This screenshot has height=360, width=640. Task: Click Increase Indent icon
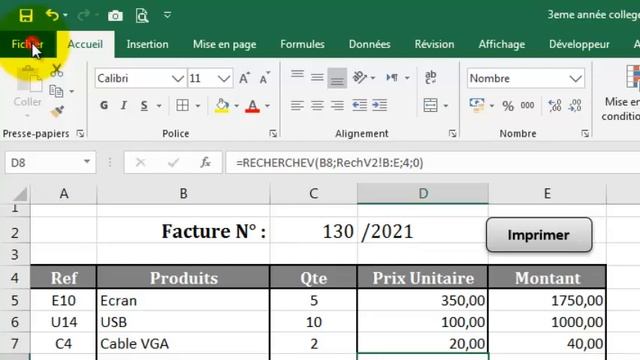coord(380,105)
